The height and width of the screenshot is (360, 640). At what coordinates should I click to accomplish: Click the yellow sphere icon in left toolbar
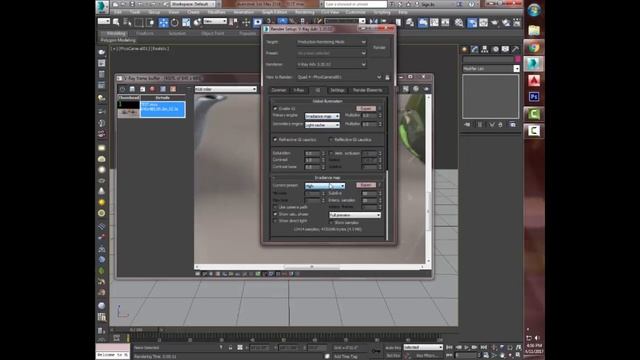(102, 202)
